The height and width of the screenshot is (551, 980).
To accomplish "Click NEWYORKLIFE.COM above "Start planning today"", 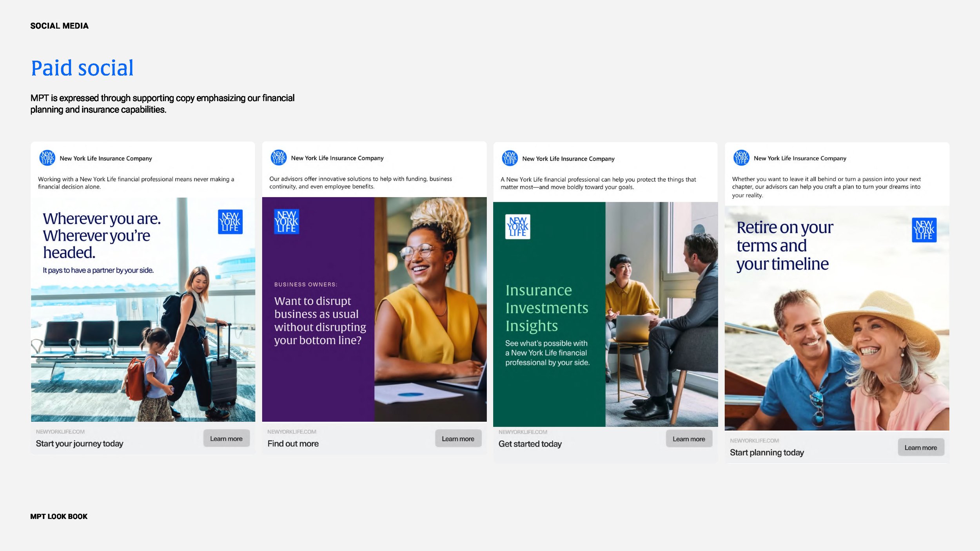I will point(755,441).
